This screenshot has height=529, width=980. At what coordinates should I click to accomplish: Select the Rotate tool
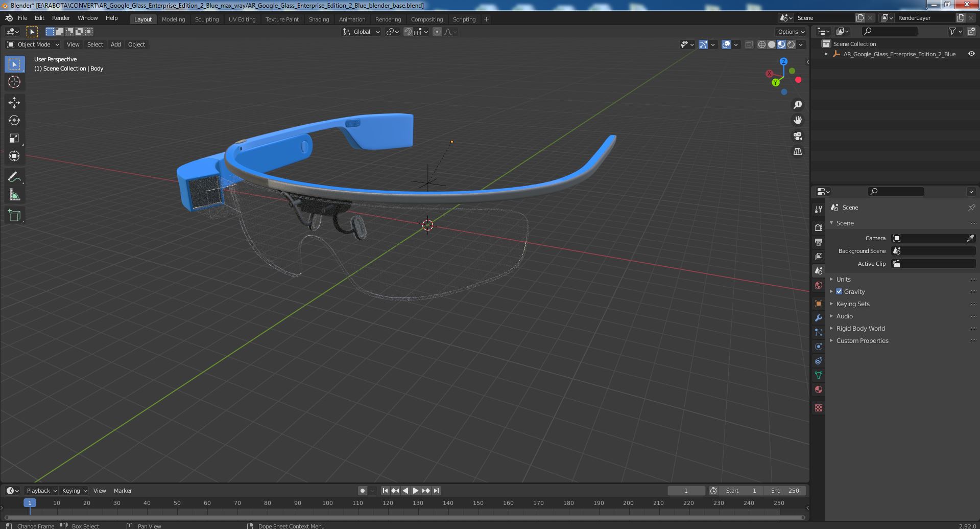14,120
